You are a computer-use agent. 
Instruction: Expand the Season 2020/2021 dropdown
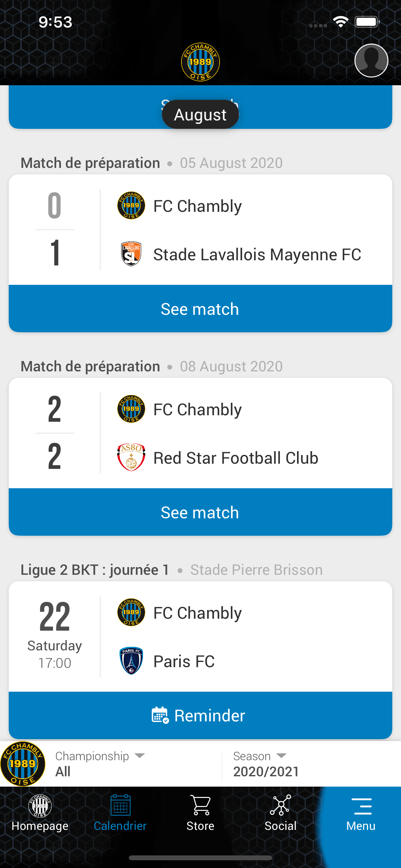[x=266, y=763]
